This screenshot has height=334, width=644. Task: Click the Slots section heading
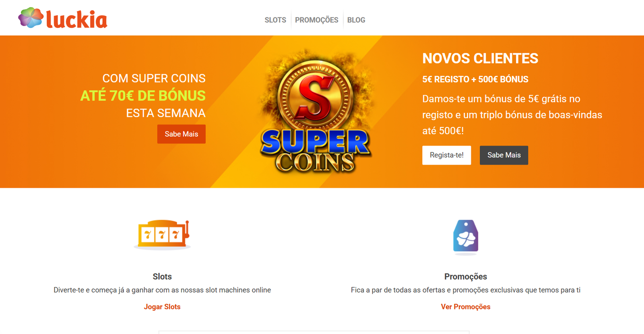click(x=162, y=276)
